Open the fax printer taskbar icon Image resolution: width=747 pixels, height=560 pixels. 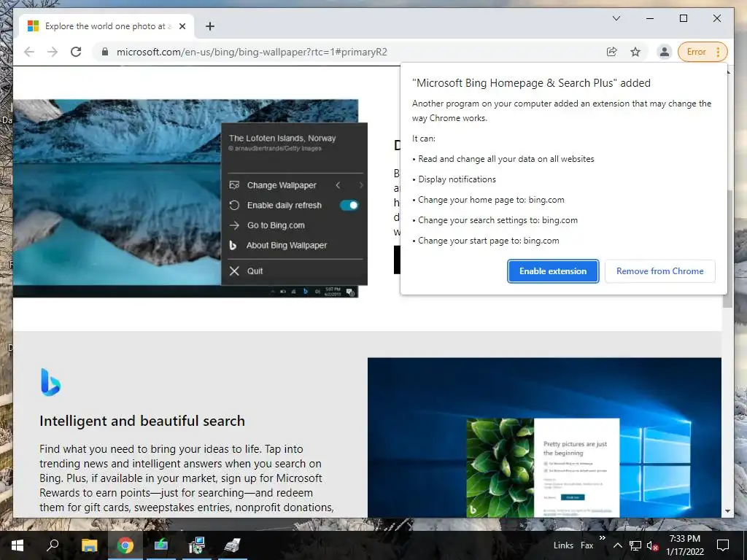232,545
